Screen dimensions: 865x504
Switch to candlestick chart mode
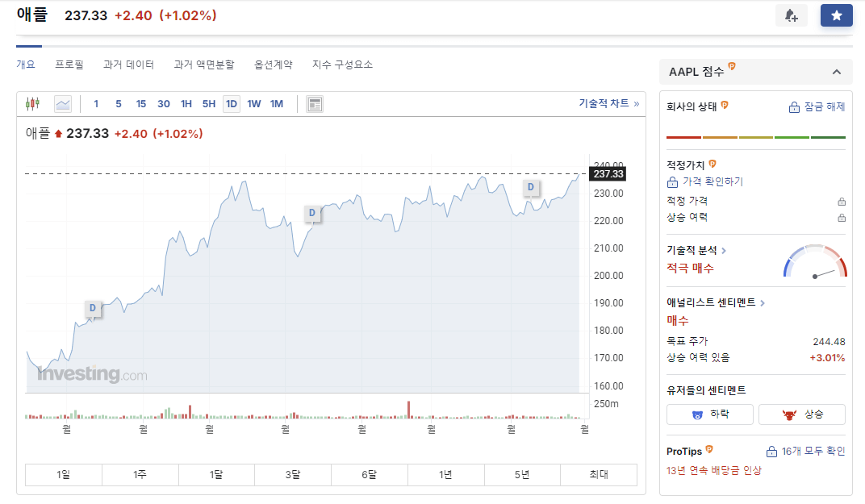[x=33, y=103]
